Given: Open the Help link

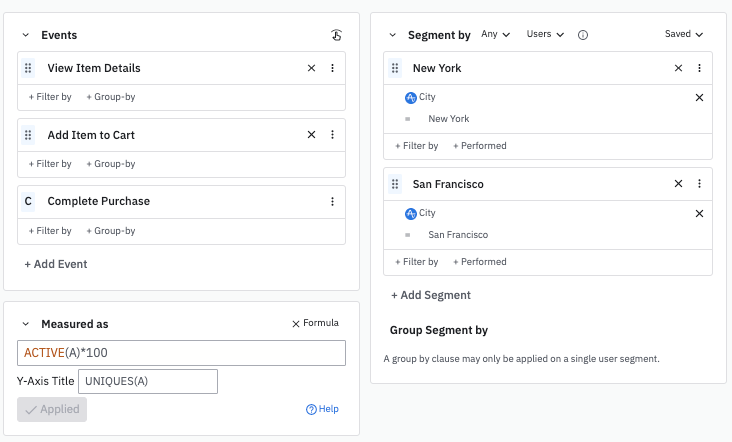Looking at the screenshot, I should 322,409.
